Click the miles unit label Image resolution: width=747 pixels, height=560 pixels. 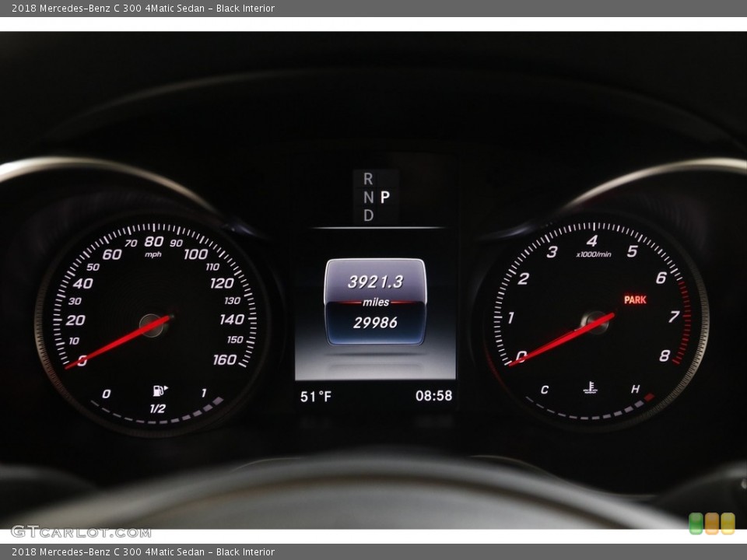[x=376, y=303]
